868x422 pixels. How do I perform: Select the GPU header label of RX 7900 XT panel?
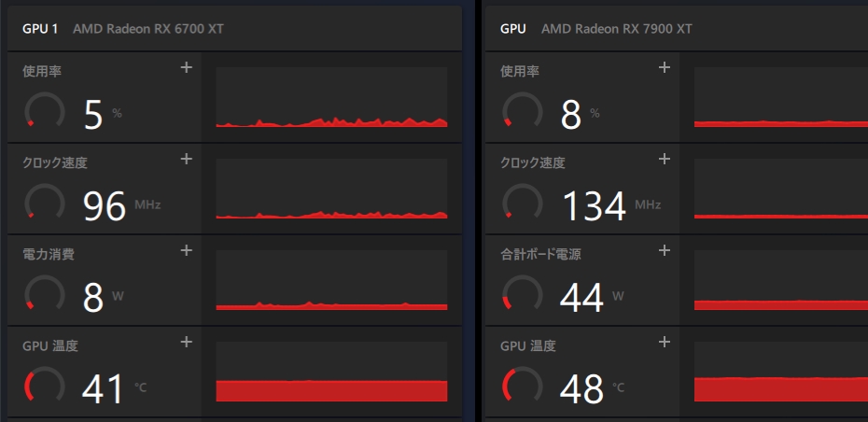point(513,29)
